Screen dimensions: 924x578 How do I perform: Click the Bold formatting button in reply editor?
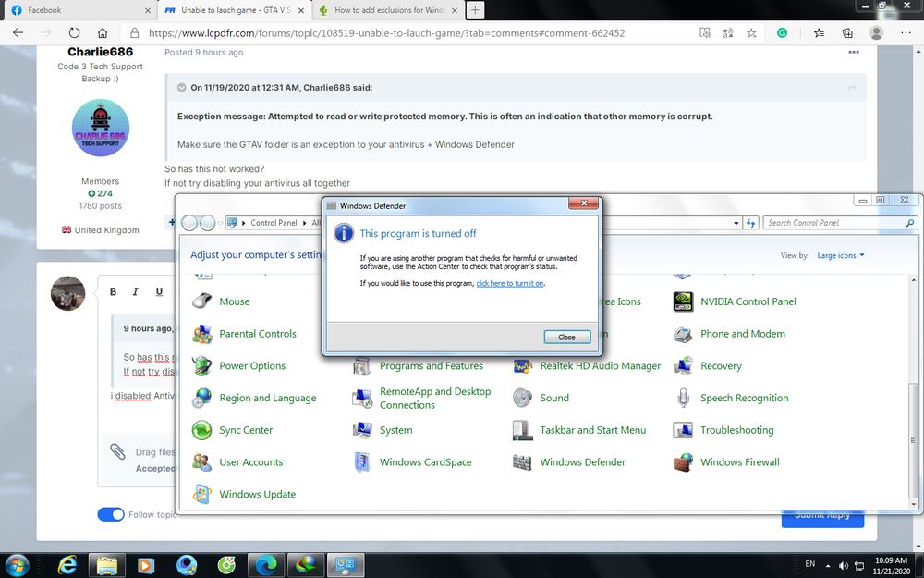pos(113,291)
